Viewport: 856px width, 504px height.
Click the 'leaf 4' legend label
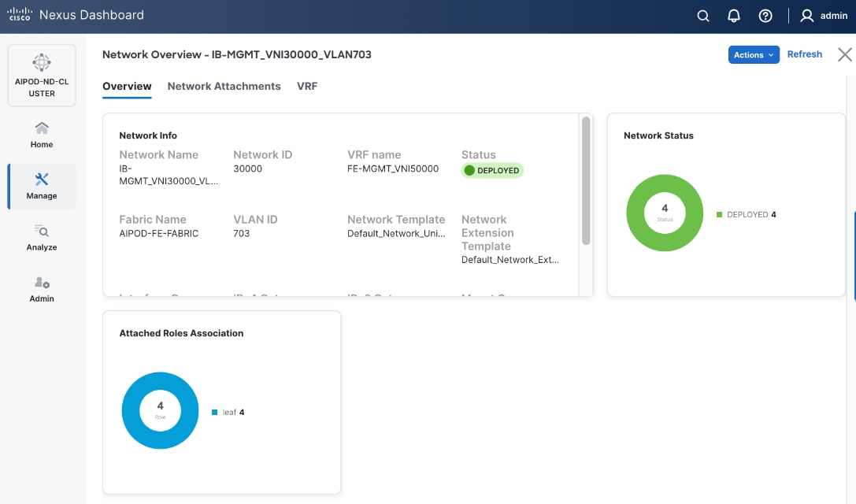click(x=233, y=413)
